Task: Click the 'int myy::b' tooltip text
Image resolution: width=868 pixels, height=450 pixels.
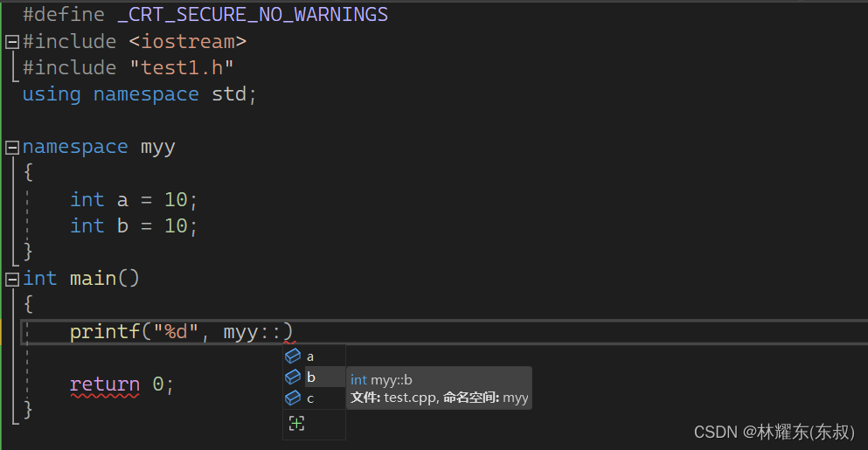Action: [x=381, y=380]
